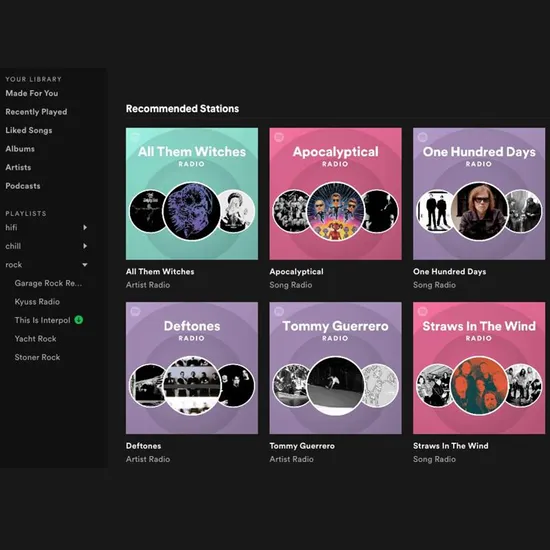Viewport: 550px width, 550px height.
Task: Open the Tommy Guerrero Radio cover thumbnail
Action: (335, 368)
